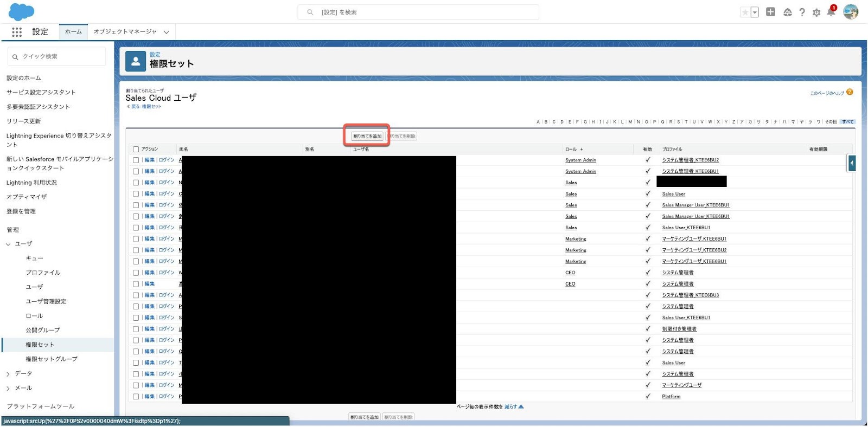Screen dimensions: 868x427
Task: Check the first System Admin row checkbox
Action: (x=136, y=160)
